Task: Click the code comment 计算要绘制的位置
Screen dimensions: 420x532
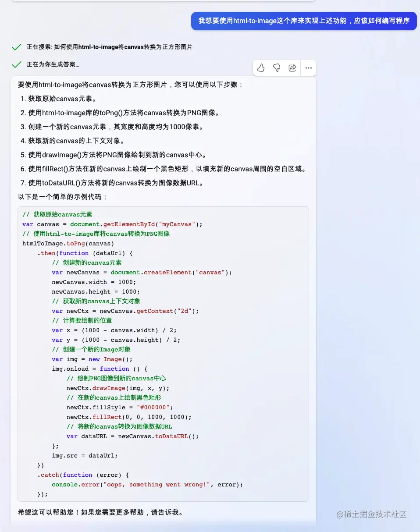Action: pyautogui.click(x=82, y=320)
